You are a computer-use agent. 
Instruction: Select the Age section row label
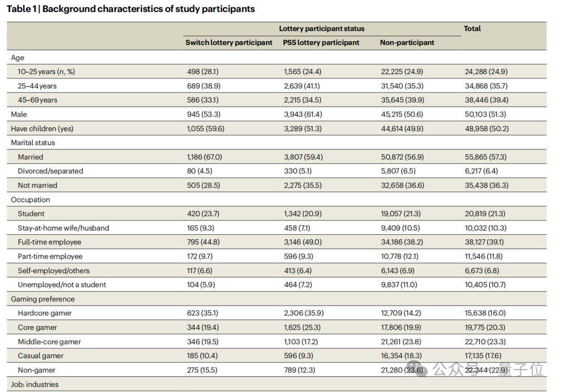coord(18,58)
